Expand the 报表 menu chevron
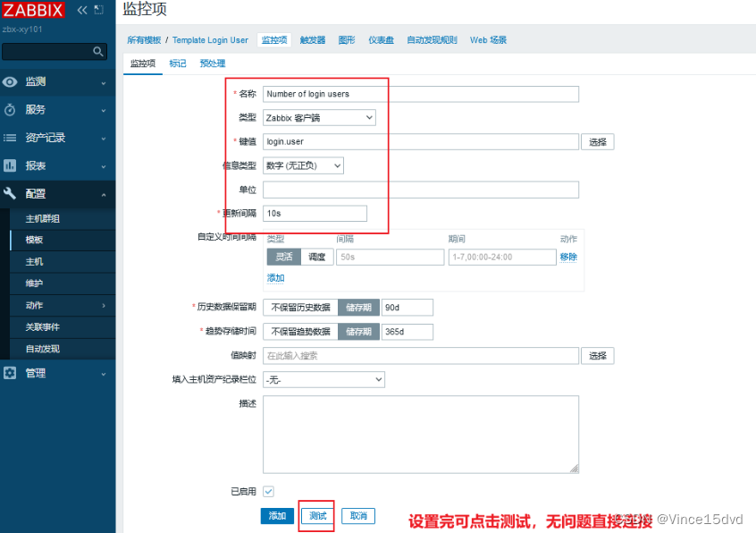This screenshot has height=533, width=756. (x=104, y=166)
